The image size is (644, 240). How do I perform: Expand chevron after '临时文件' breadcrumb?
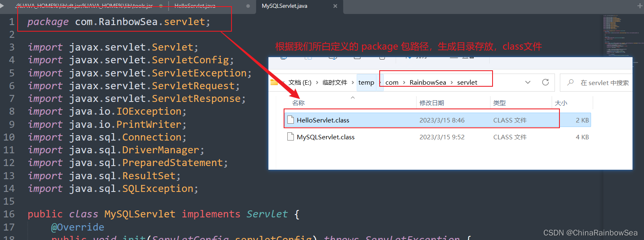tap(353, 83)
